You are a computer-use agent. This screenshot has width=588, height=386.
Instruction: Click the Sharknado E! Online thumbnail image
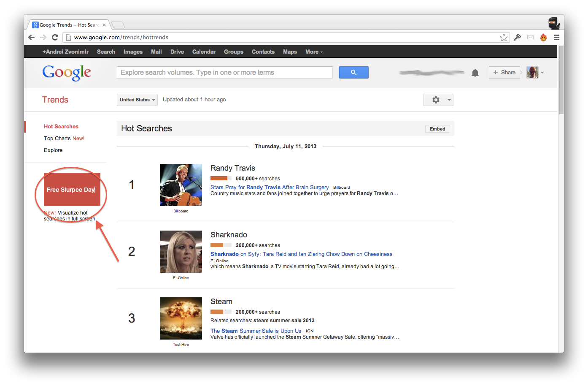pos(181,252)
